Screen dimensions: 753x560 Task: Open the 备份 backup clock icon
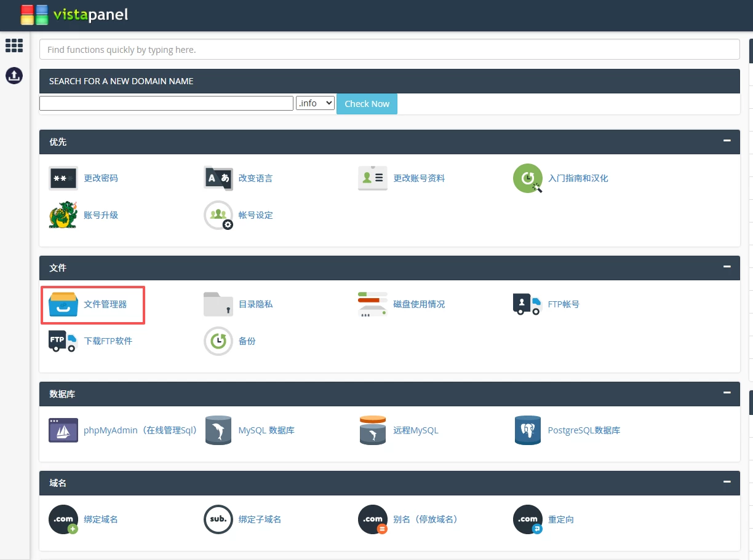coord(218,341)
